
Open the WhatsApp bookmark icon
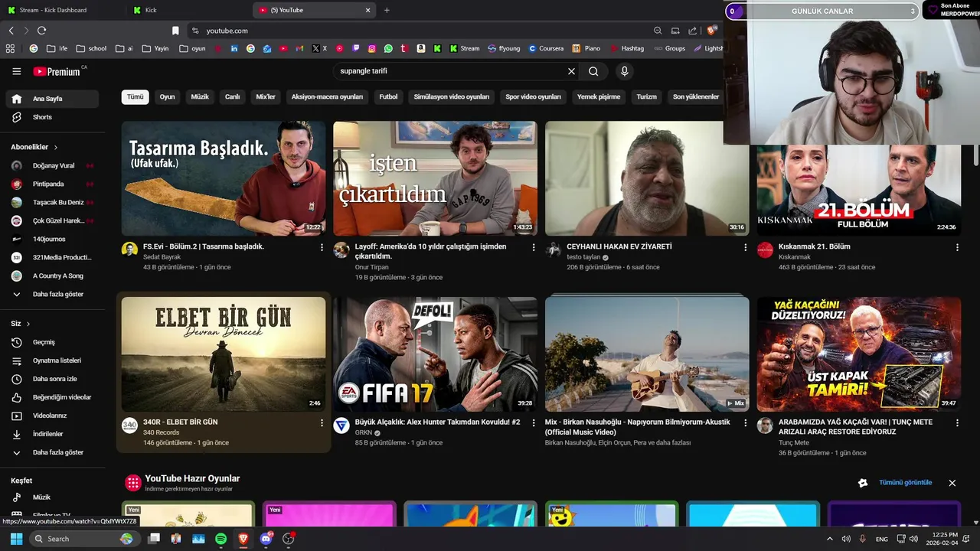coord(388,48)
